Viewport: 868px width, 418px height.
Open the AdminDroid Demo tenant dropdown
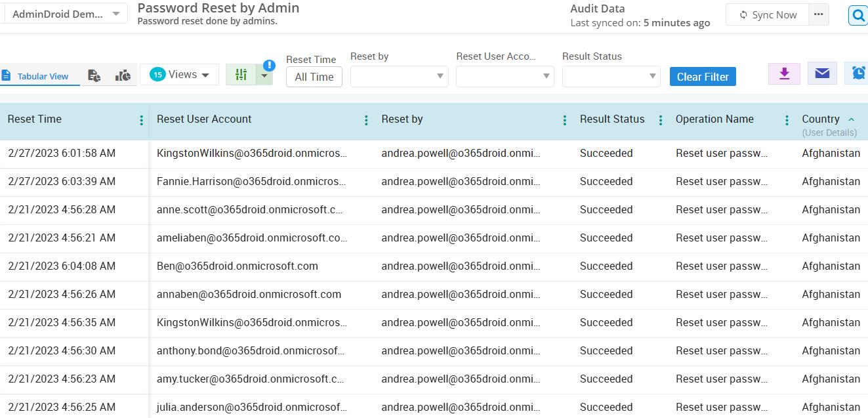(x=64, y=14)
